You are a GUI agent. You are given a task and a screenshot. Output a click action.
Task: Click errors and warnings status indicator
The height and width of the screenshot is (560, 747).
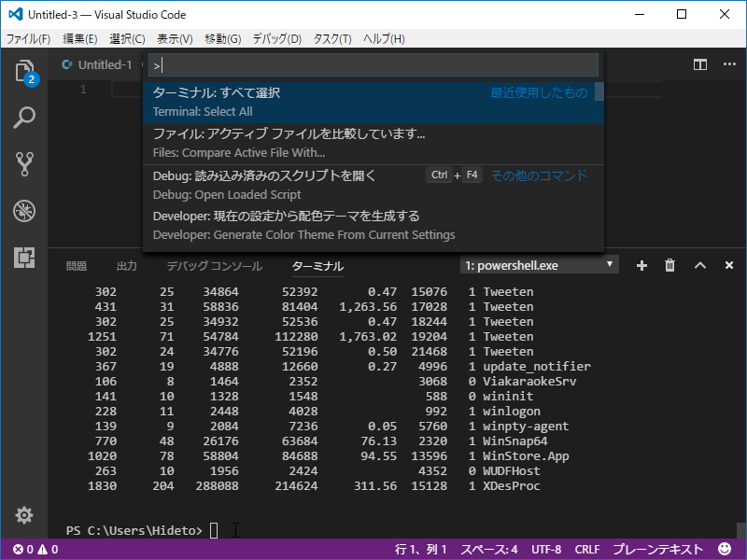click(x=35, y=549)
